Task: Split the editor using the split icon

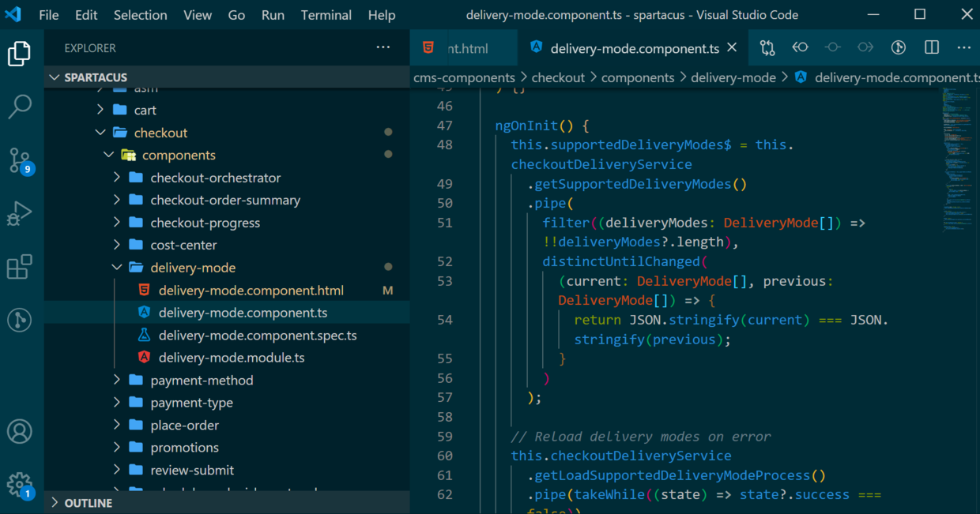Action: tap(931, 47)
